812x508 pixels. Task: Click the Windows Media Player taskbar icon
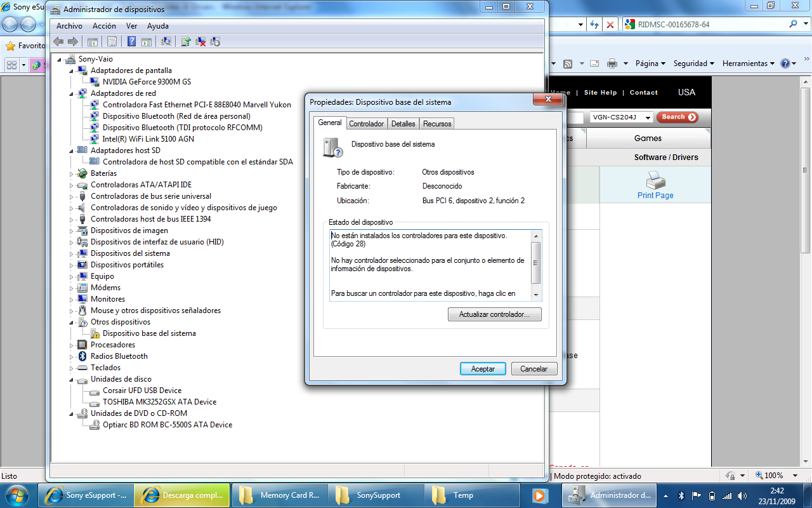point(539,495)
